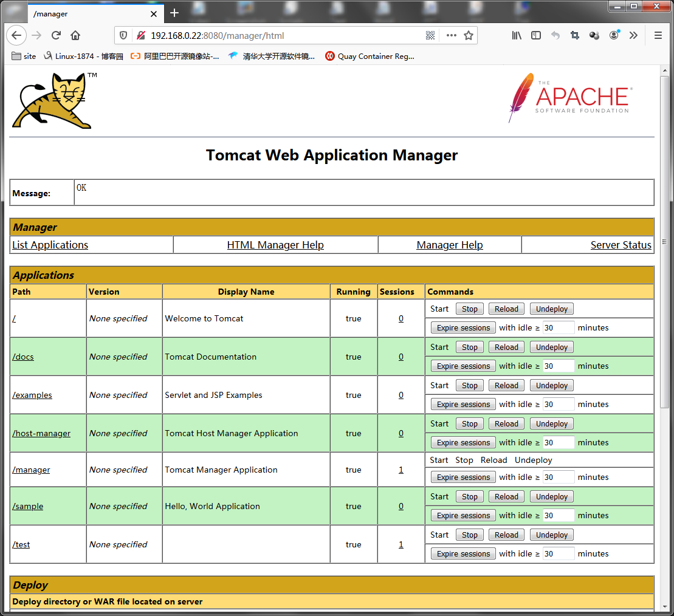Open the browser home page
This screenshot has height=616, width=674.
click(75, 35)
